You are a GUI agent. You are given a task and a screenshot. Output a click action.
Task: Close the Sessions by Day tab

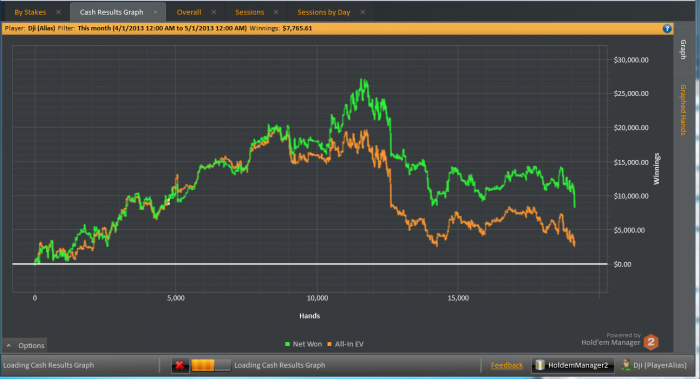tap(362, 12)
